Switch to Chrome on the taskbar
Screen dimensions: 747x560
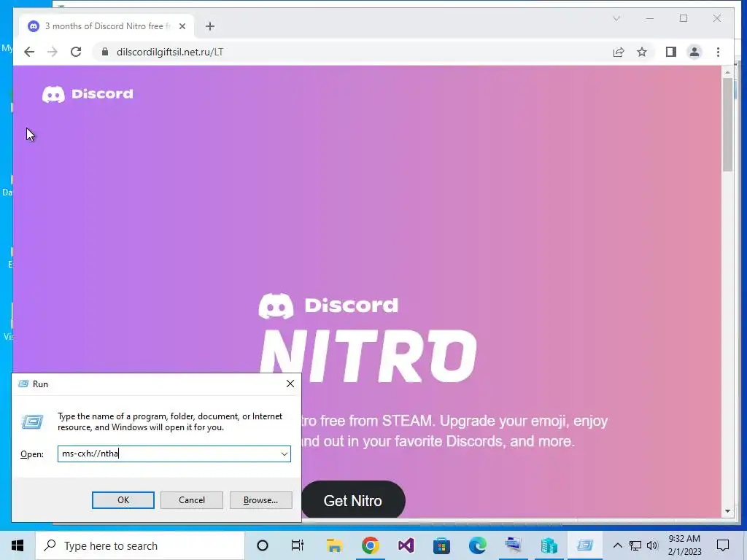[x=370, y=545]
